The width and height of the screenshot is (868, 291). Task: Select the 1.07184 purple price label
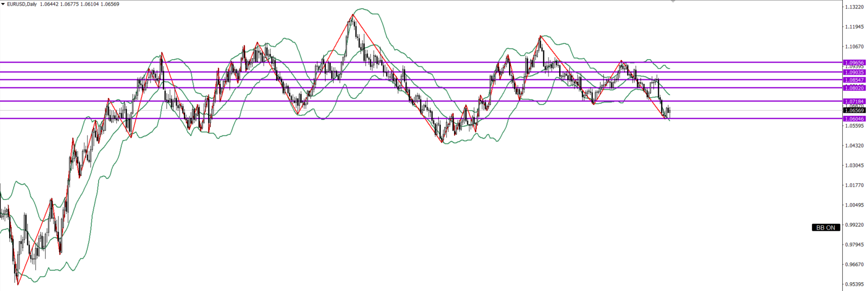pyautogui.click(x=854, y=102)
